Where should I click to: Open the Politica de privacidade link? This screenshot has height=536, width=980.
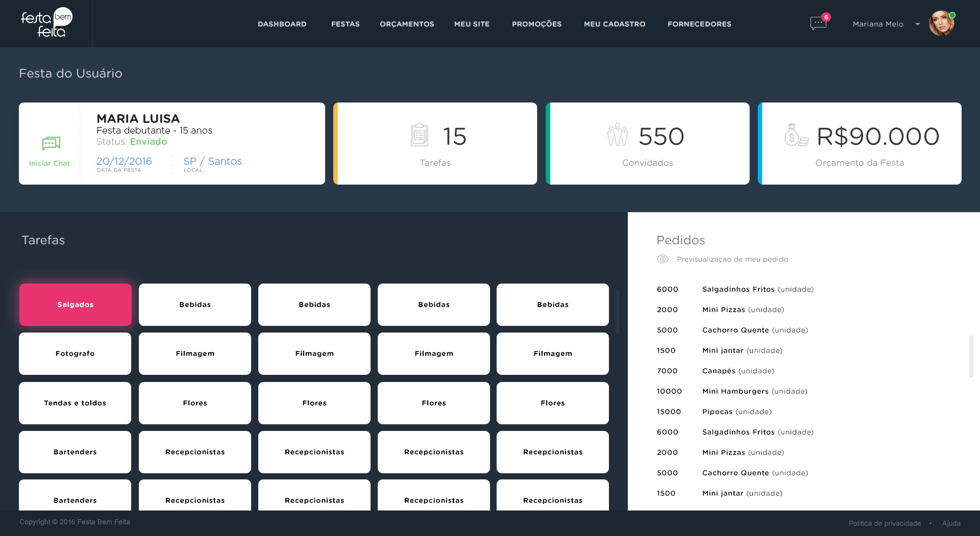tap(885, 523)
